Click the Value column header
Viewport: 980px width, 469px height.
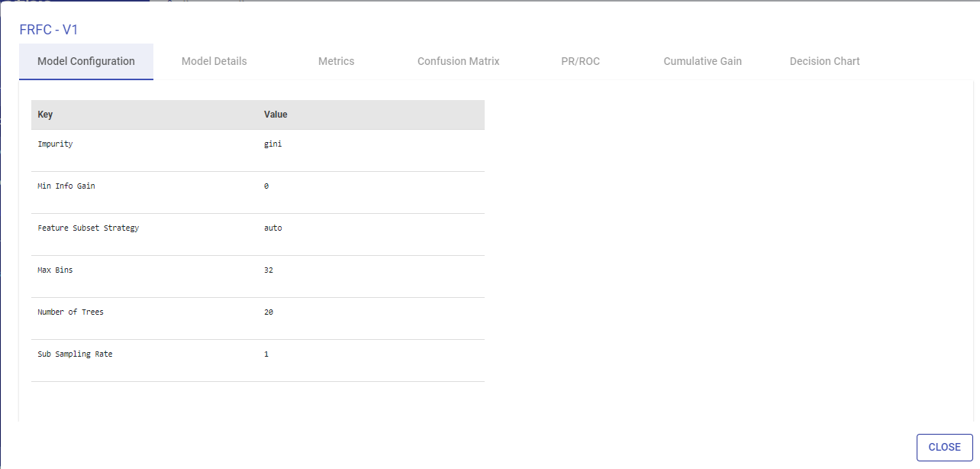click(x=275, y=115)
